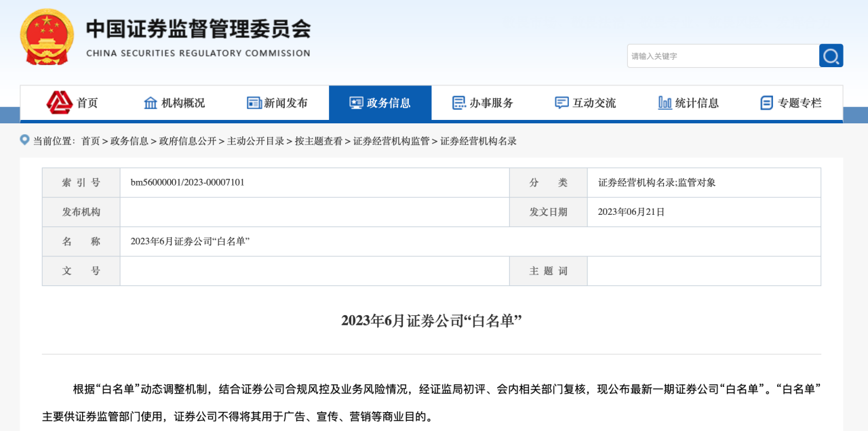
Task: Open the 新闻发布 navigation menu
Action: pos(278,102)
